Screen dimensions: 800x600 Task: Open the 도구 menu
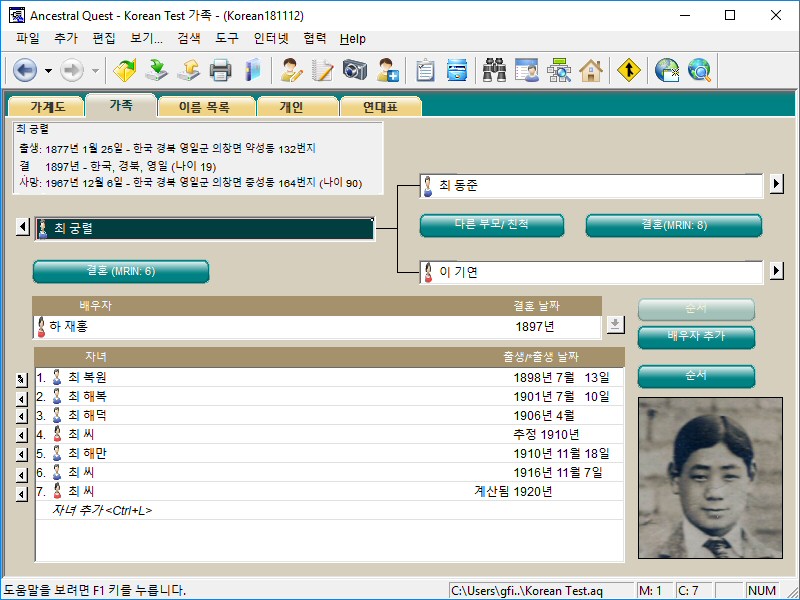tap(227, 39)
